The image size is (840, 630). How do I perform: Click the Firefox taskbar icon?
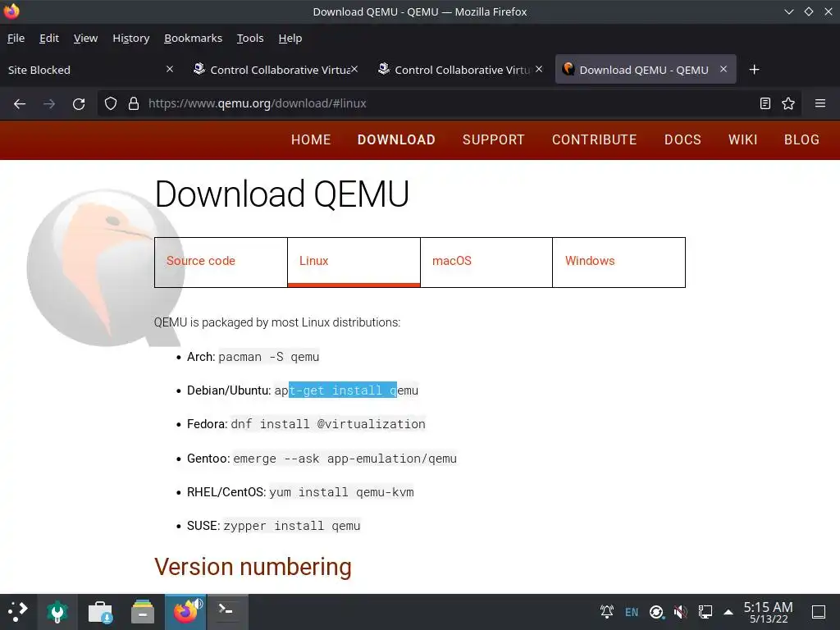pyautogui.click(x=186, y=611)
